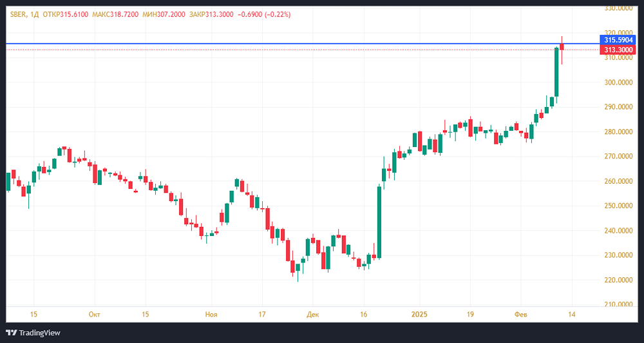This screenshot has height=343, width=644.
Task: Click the Ноя date on time axis
Action: tap(211, 314)
